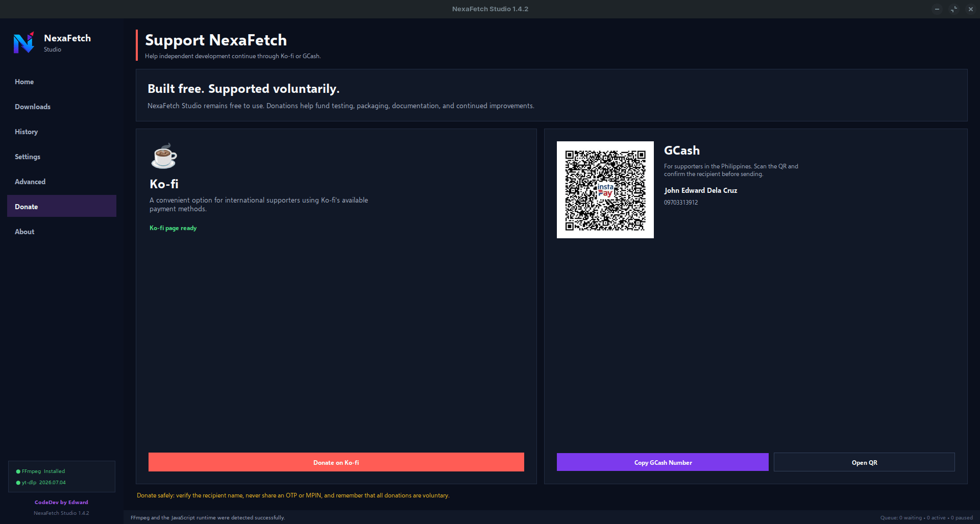Click the 'NexaFetch Studio remains free' description
This screenshot has width=980, height=524.
pyautogui.click(x=341, y=106)
